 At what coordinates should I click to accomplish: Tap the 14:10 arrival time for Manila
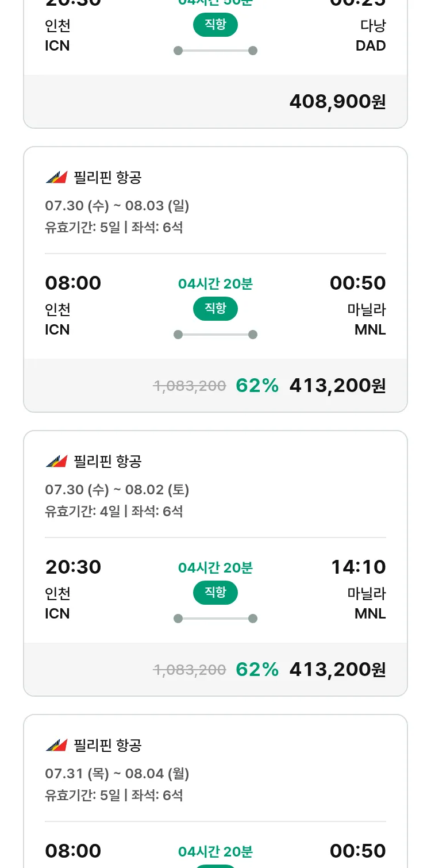[x=358, y=567]
